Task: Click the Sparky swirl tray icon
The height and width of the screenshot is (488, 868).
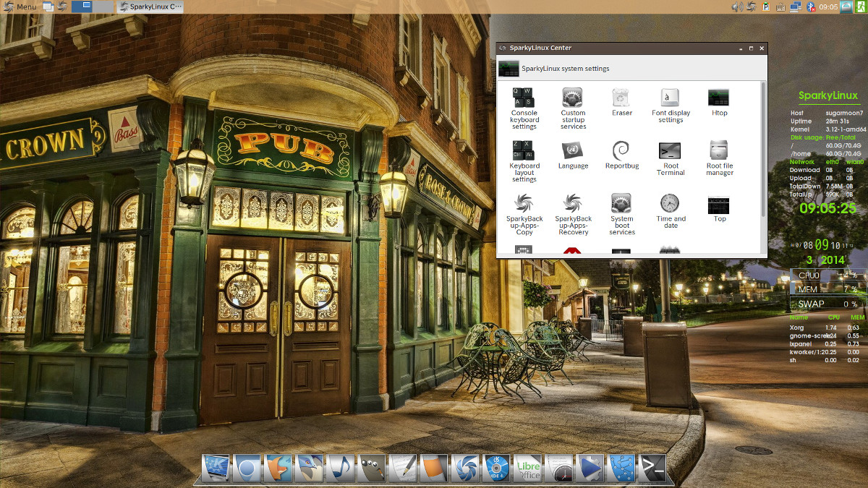Action: pos(752,7)
